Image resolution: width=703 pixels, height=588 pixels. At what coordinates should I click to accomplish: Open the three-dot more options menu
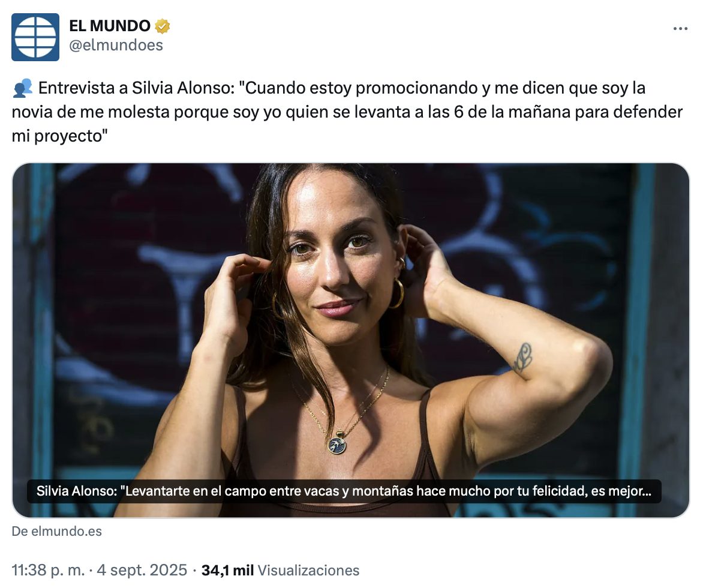click(680, 29)
